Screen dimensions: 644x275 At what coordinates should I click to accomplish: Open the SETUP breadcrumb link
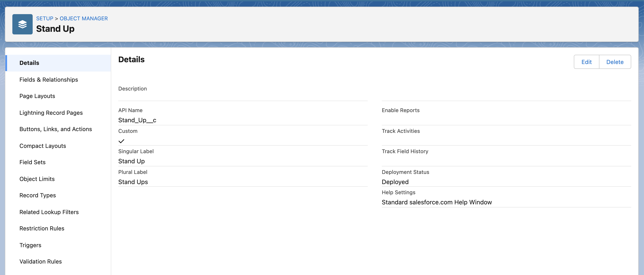coord(45,18)
